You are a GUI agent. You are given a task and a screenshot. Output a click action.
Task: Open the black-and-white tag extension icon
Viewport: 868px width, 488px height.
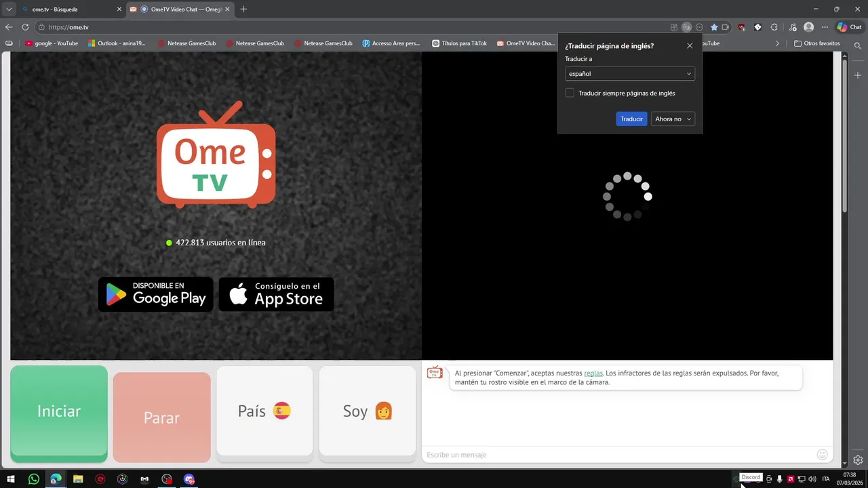pyautogui.click(x=758, y=27)
